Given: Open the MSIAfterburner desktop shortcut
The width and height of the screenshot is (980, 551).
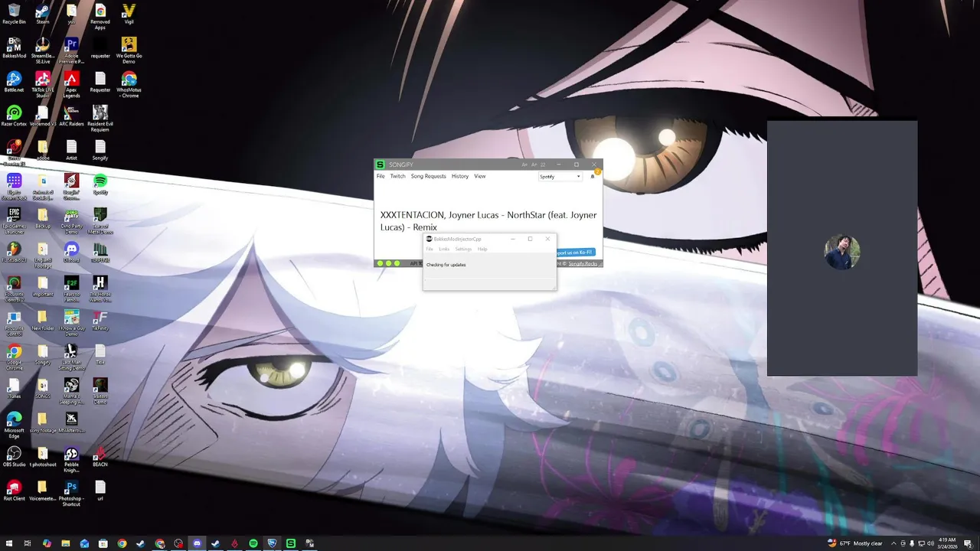Looking at the screenshot, I should 71,422.
